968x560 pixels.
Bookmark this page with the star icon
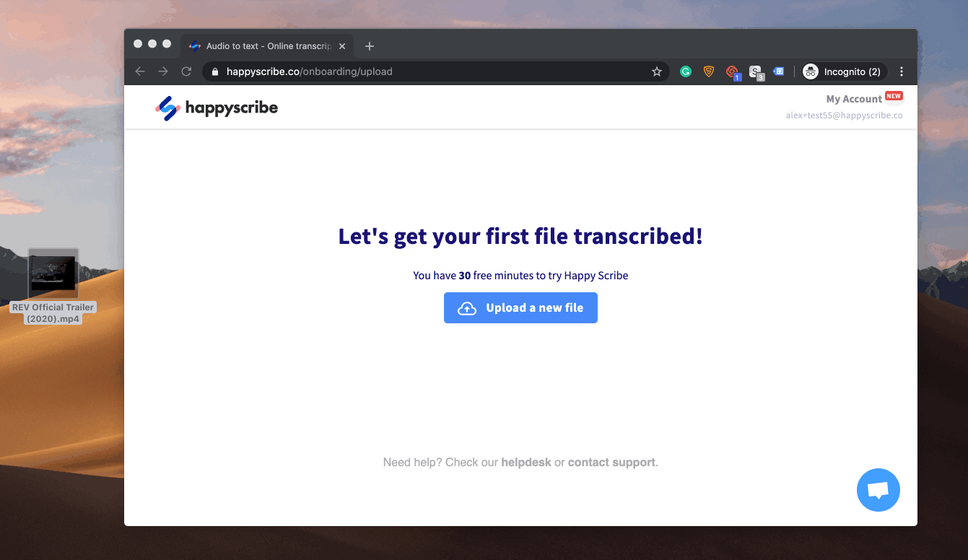(657, 71)
